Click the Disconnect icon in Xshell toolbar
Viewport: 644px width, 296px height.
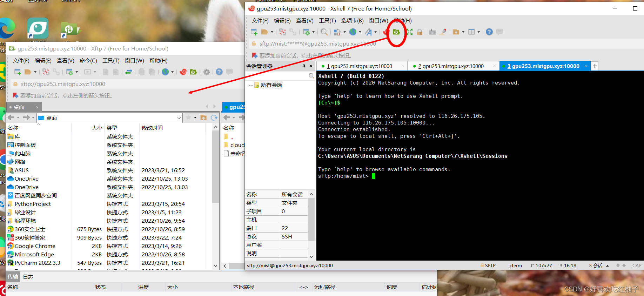283,32
